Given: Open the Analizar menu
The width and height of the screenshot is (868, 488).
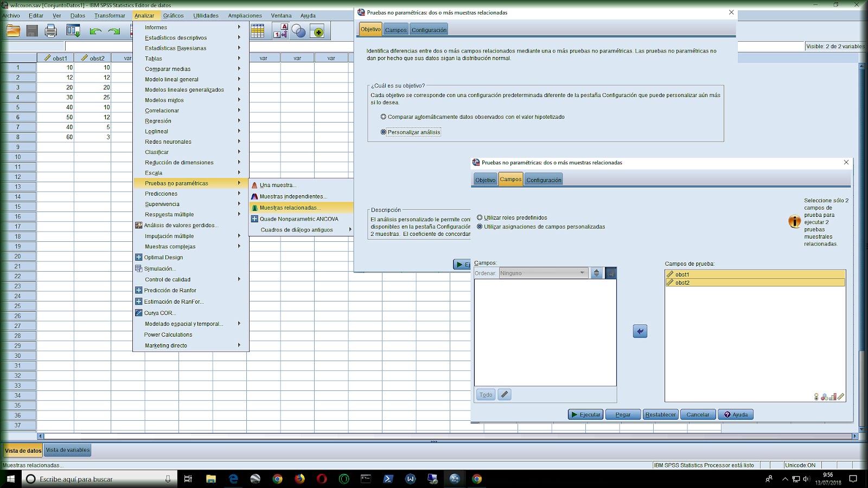Looking at the screenshot, I should (x=144, y=16).
